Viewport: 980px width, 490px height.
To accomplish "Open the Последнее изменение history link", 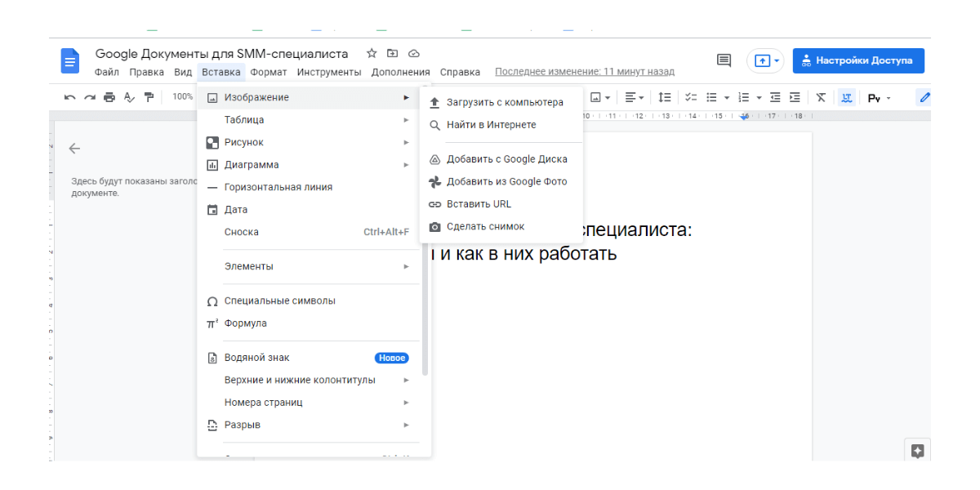I will tap(585, 72).
